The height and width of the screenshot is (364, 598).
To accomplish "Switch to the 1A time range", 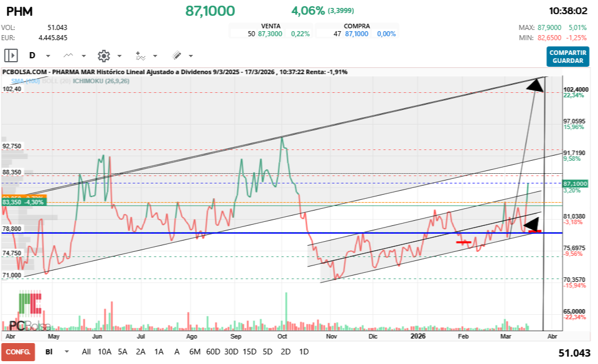I will point(159,352).
